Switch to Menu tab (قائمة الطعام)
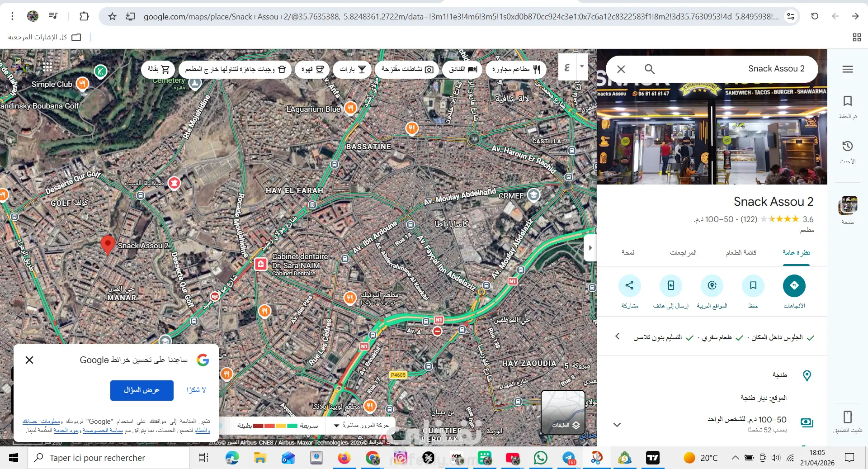This screenshot has width=868, height=469. (x=741, y=253)
